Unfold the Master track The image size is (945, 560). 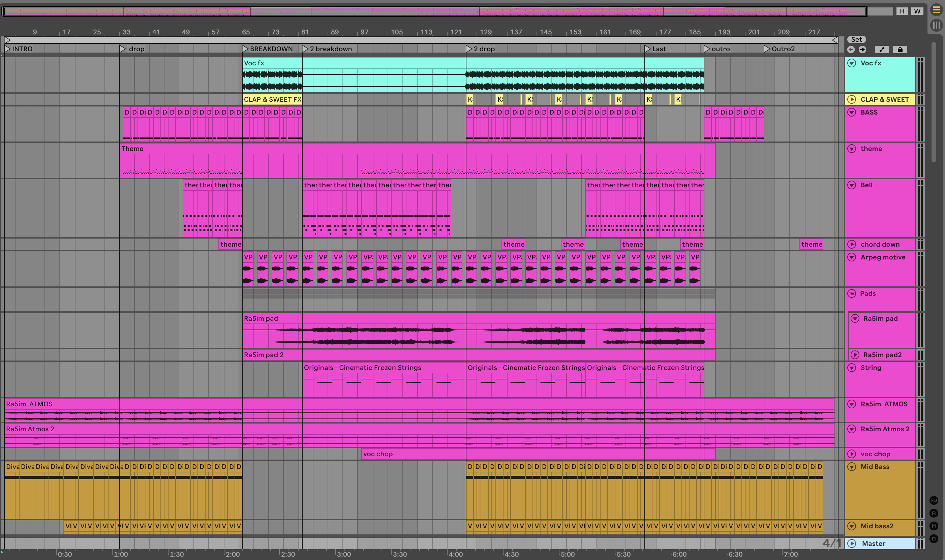[852, 544]
